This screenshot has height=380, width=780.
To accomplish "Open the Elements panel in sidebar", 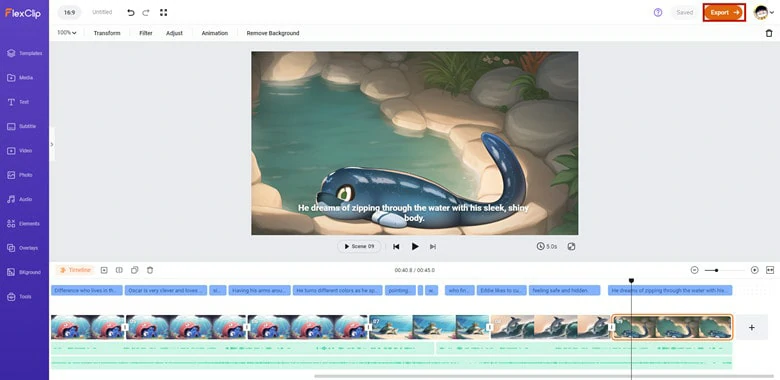I will click(23, 224).
